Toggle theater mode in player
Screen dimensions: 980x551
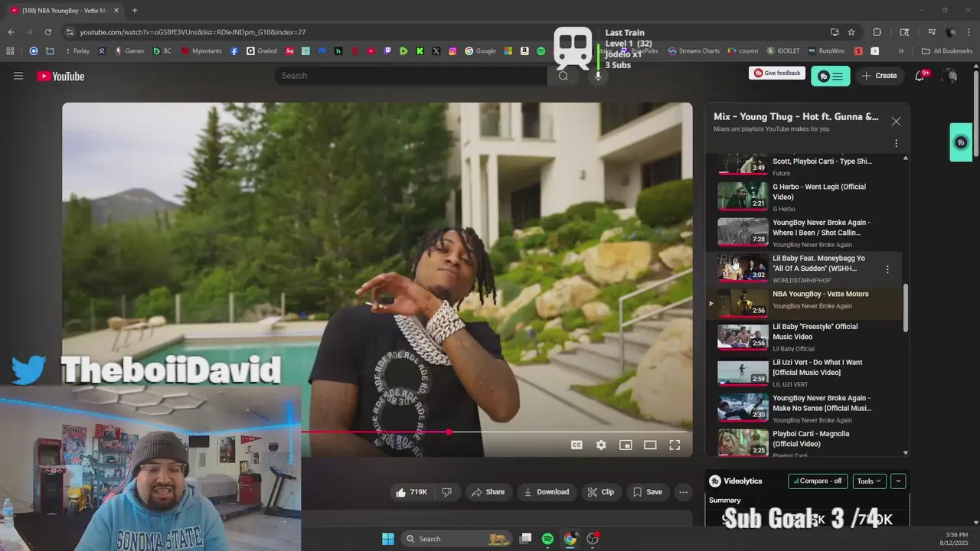(x=650, y=445)
